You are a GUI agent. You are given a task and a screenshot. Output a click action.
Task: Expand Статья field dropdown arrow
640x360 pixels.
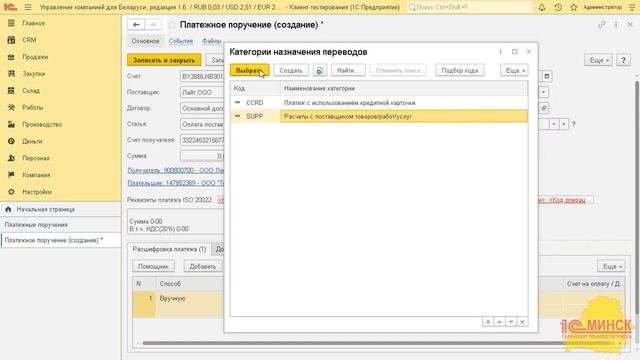(553, 124)
